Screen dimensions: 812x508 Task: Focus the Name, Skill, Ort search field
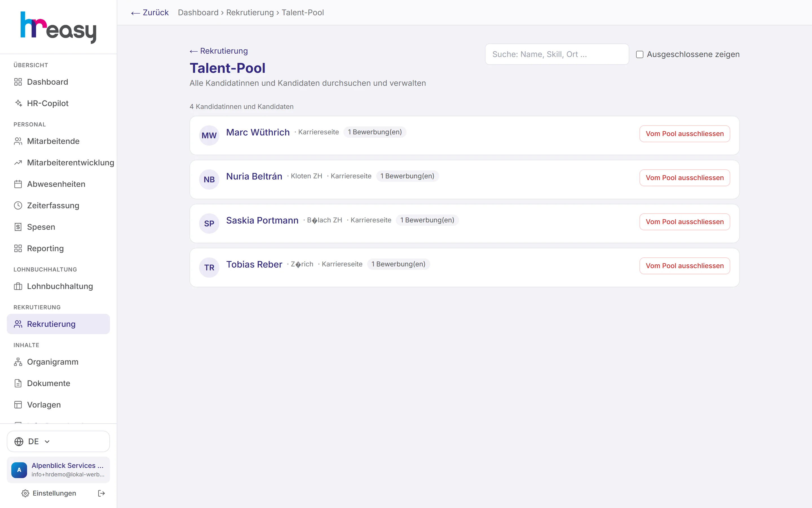[x=557, y=54]
